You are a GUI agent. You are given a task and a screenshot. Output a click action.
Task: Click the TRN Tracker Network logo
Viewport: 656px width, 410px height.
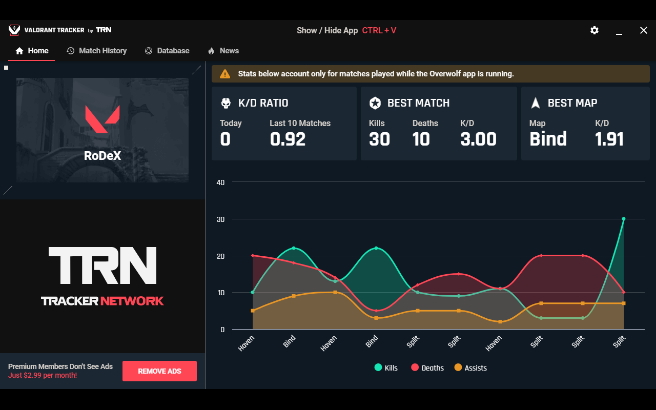pyautogui.click(x=102, y=275)
